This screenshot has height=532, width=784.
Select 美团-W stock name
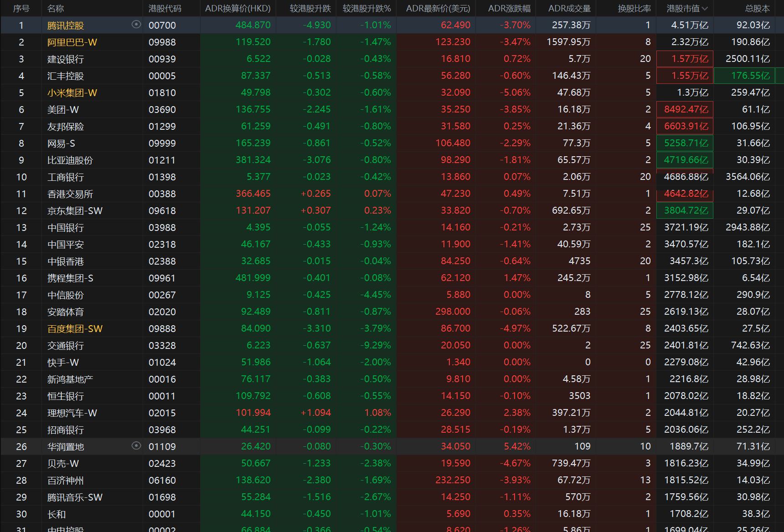(x=63, y=110)
